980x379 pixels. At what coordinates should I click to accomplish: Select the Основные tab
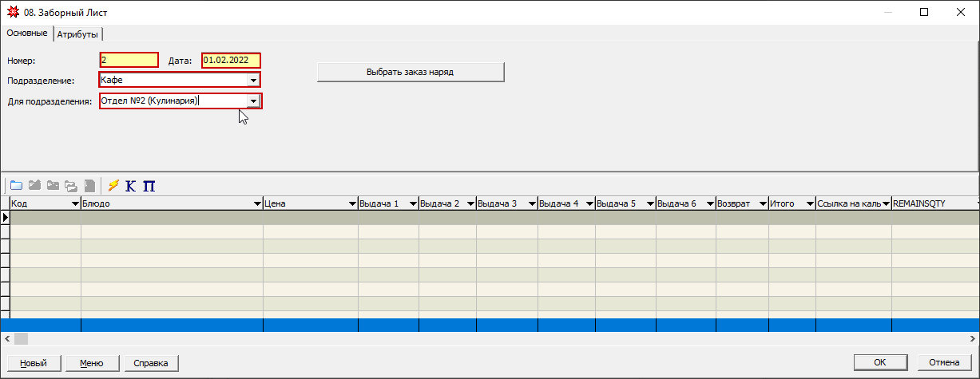(x=26, y=34)
